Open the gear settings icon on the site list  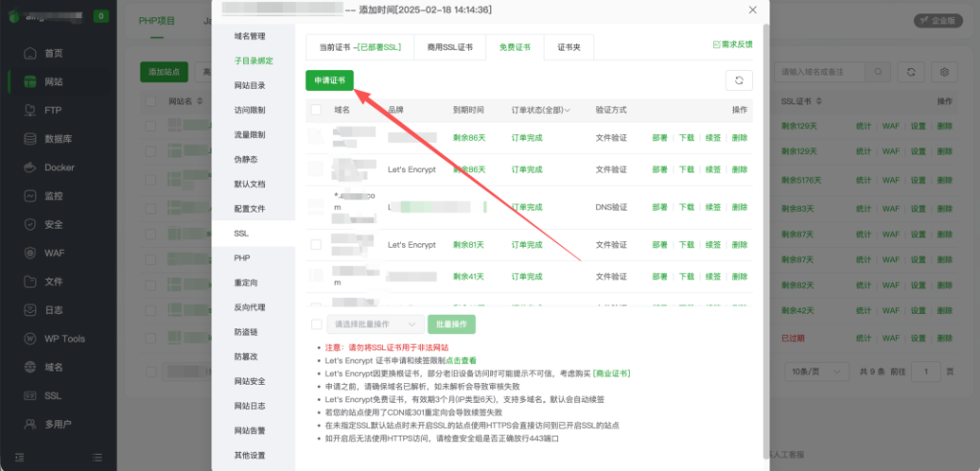click(945, 72)
